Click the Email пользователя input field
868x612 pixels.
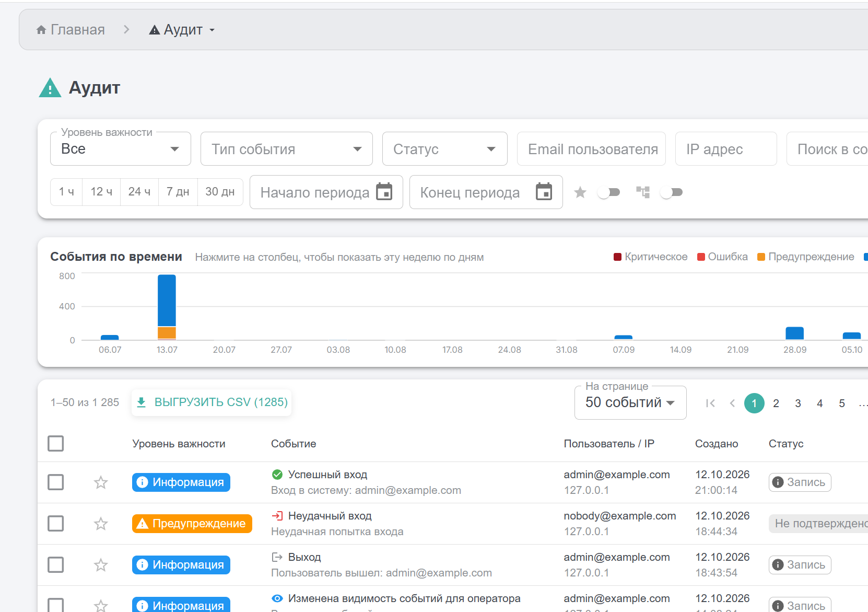[x=591, y=149]
